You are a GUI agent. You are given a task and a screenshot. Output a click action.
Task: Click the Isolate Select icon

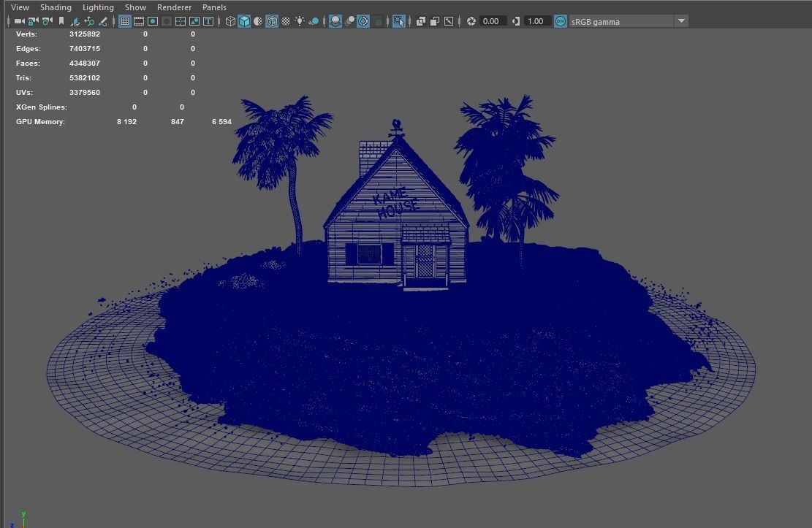tap(399, 21)
